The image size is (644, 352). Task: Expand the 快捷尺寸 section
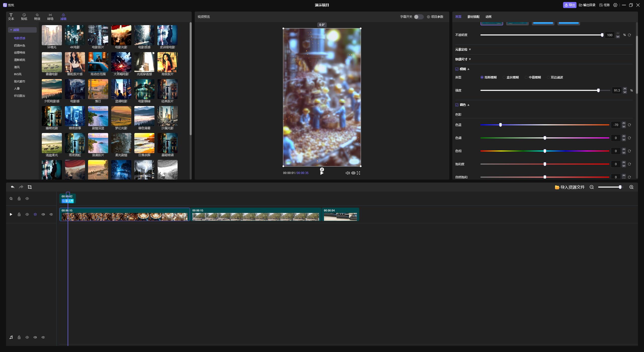463,59
